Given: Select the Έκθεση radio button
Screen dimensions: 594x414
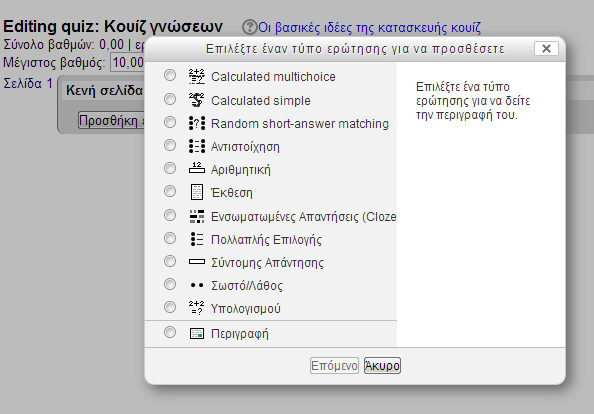Looking at the screenshot, I should pos(170,191).
